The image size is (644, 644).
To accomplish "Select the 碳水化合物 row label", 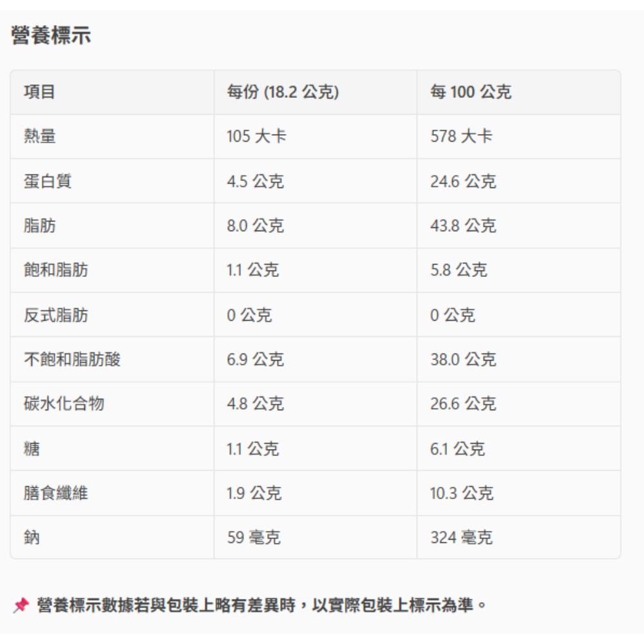I will tap(64, 404).
